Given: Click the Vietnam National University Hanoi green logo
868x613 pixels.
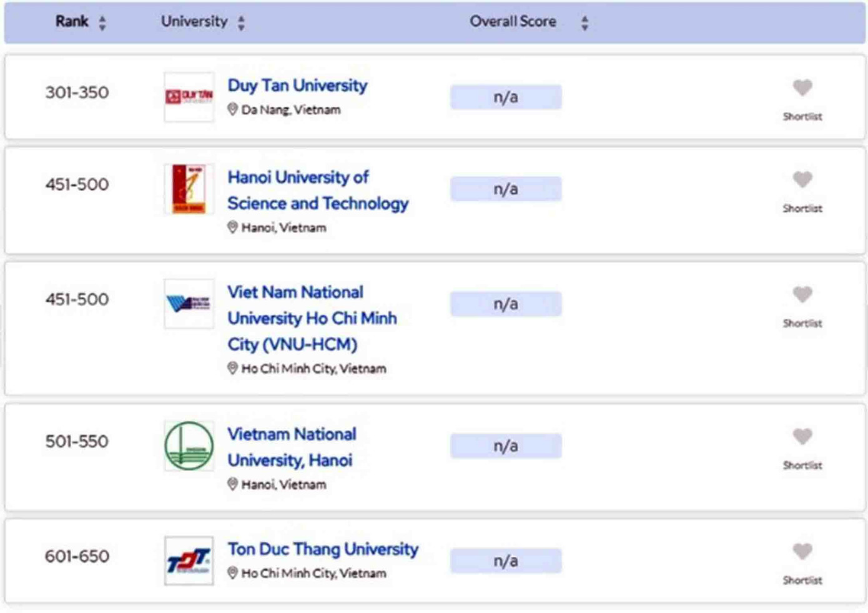Looking at the screenshot, I should click(x=189, y=446).
